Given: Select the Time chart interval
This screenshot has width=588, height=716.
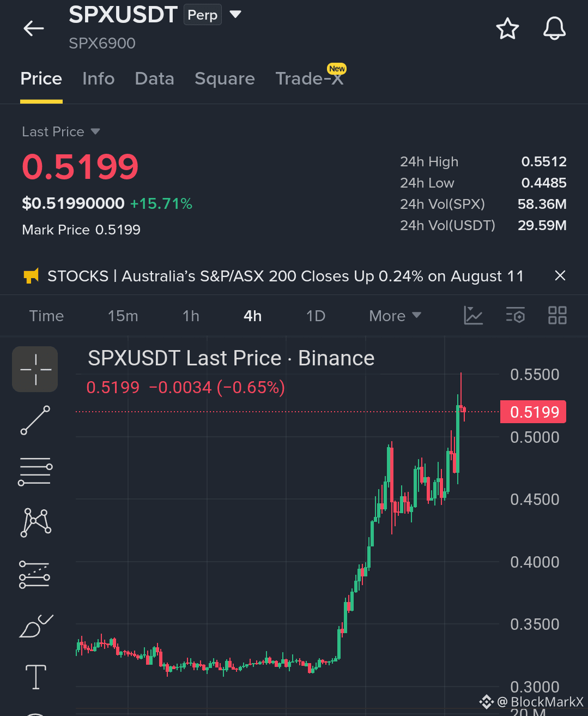Looking at the screenshot, I should [47, 316].
